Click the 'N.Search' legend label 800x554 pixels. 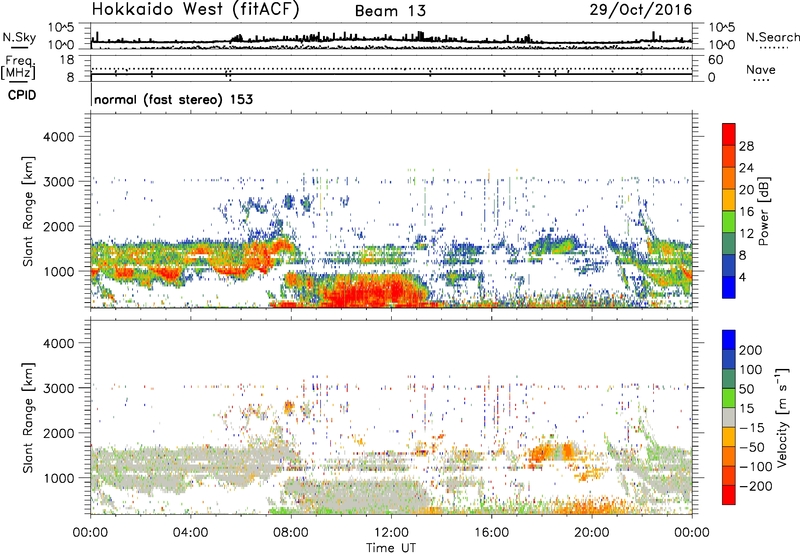coord(772,37)
